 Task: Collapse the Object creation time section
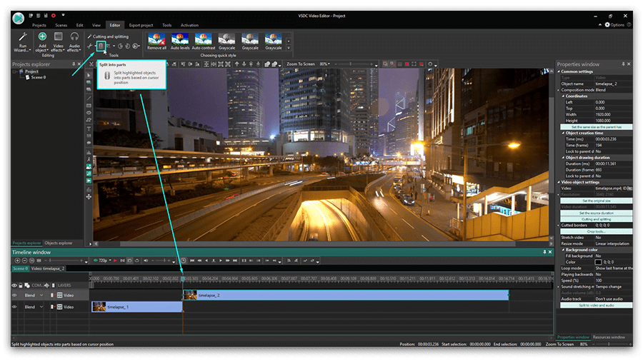[563, 133]
